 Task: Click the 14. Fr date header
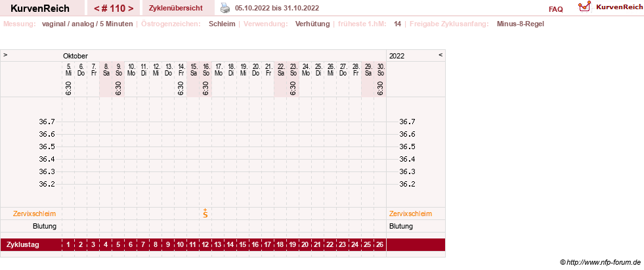[181, 70]
